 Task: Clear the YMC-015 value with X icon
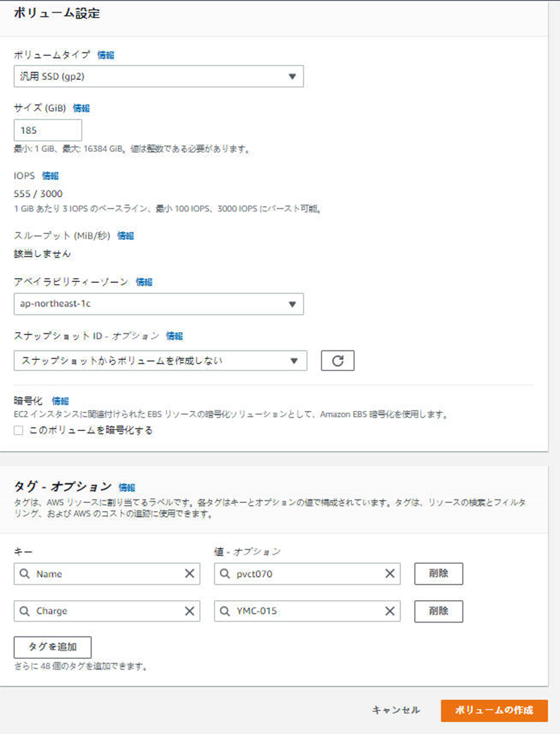click(x=390, y=611)
